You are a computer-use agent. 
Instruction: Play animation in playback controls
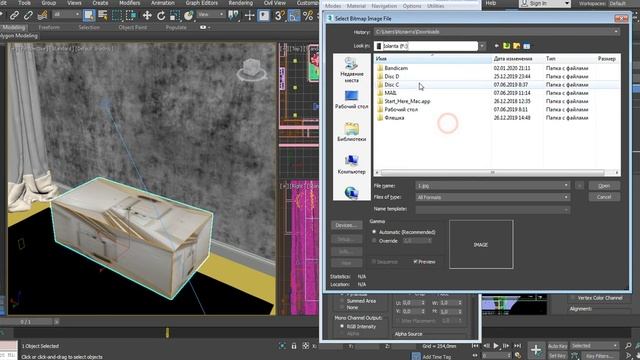point(496,346)
